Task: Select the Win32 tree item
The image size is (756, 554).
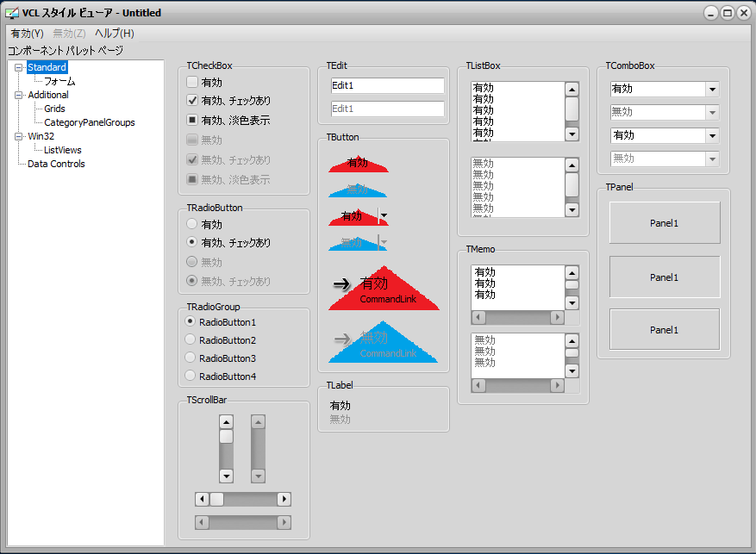Action: click(x=41, y=136)
